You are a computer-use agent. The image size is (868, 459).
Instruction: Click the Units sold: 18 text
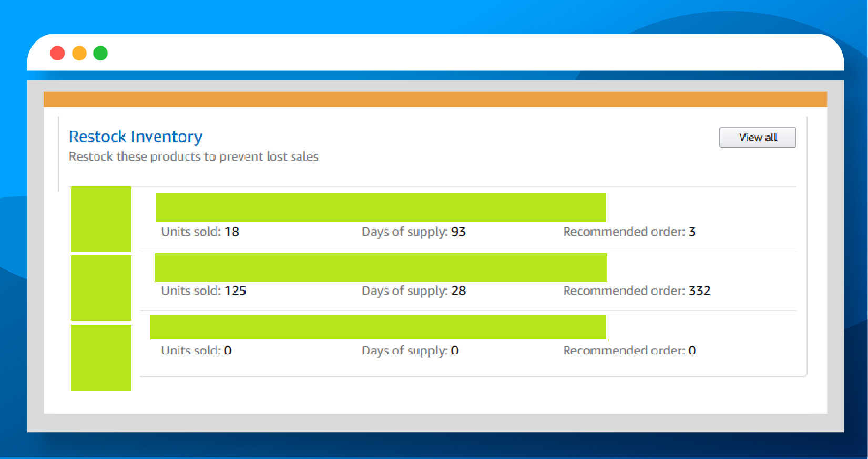coord(200,232)
